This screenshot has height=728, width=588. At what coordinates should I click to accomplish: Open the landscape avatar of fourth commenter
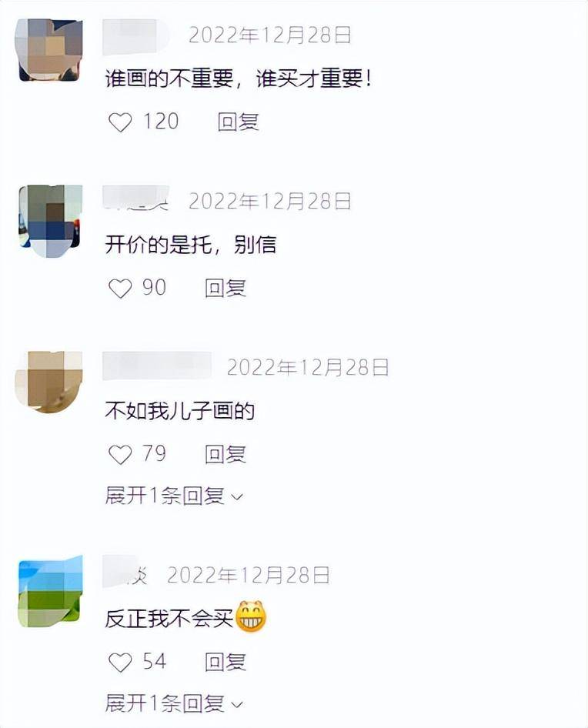point(51,590)
